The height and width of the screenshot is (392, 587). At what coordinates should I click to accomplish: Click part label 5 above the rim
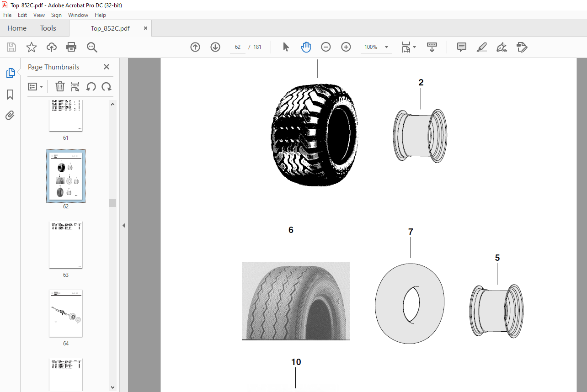click(x=497, y=258)
